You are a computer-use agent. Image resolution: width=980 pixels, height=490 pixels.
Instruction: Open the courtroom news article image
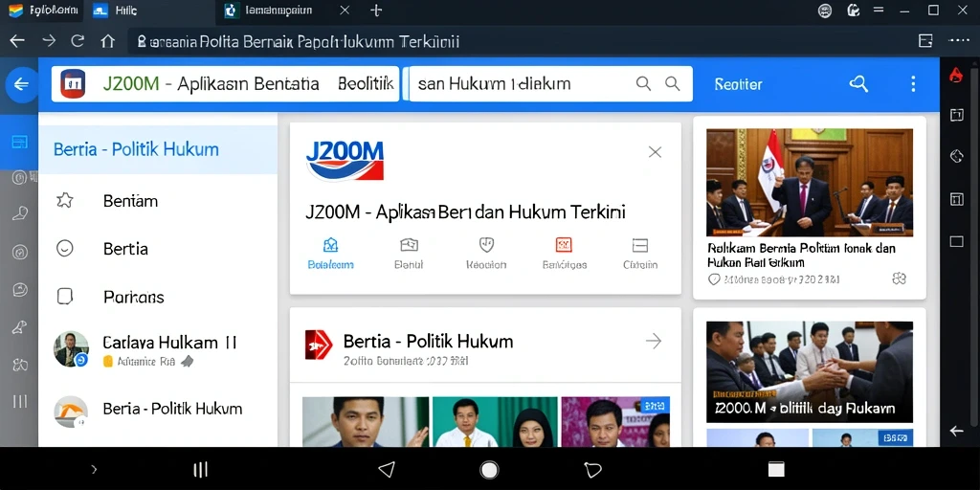810,182
